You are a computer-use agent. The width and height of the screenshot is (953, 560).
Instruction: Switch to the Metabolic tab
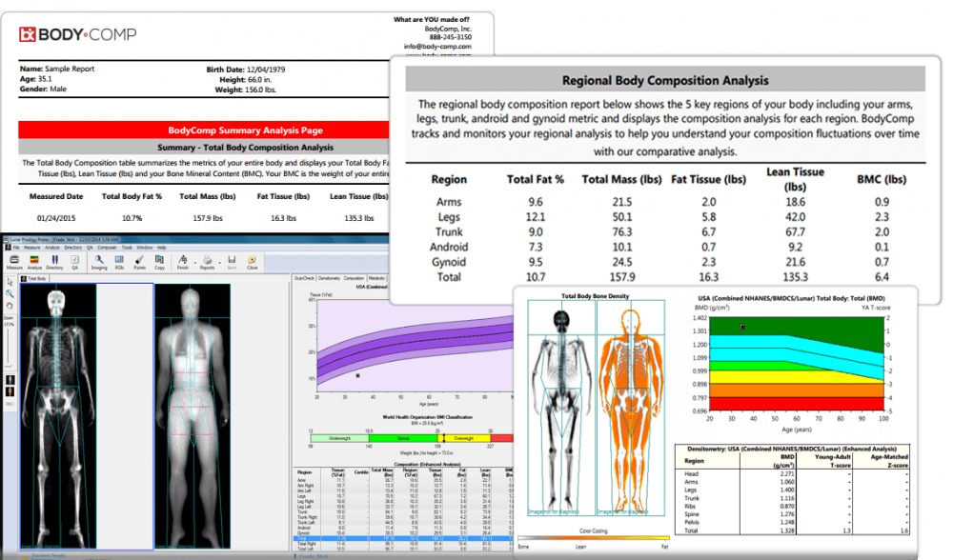(x=376, y=278)
